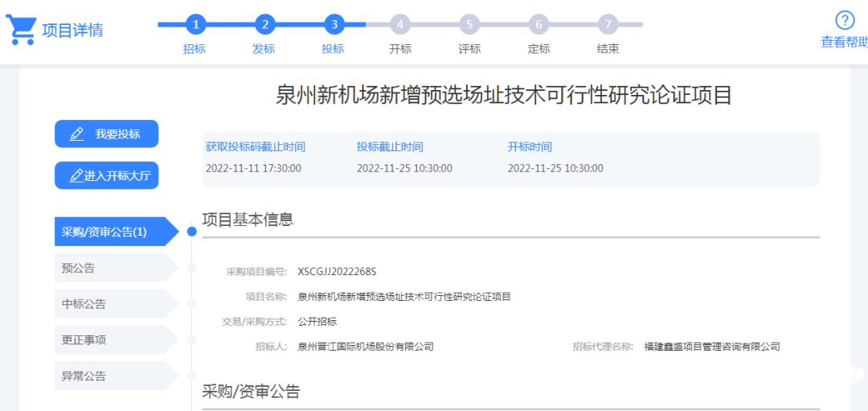Click 2022-11-25 10:30:00 under 投标截止时间

pos(404,168)
